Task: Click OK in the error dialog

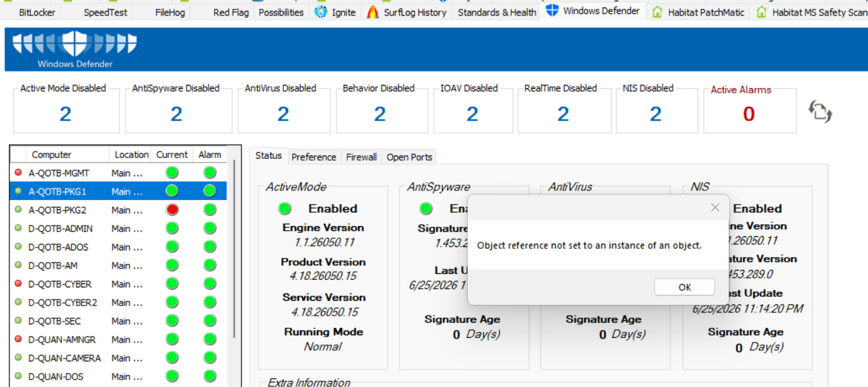Action: pos(684,287)
